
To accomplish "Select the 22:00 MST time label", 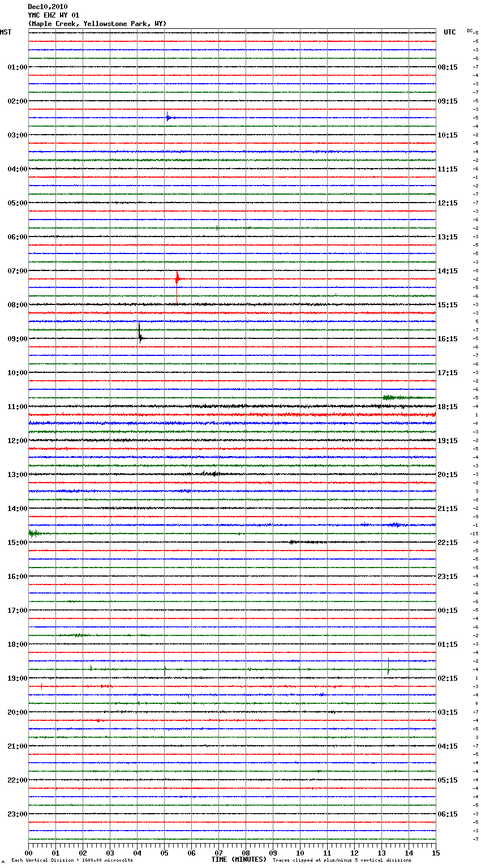I will pos(18,780).
